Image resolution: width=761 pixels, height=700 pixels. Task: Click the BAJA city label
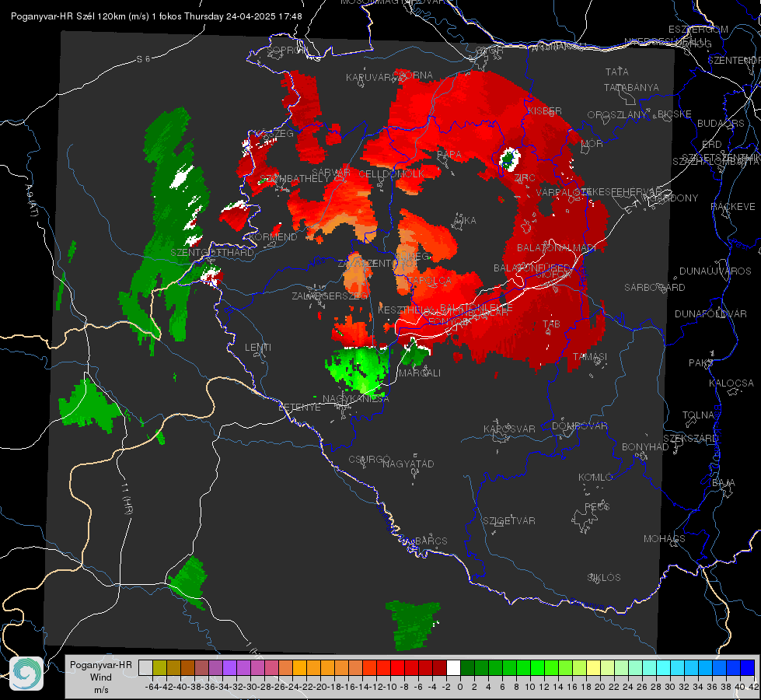click(724, 483)
